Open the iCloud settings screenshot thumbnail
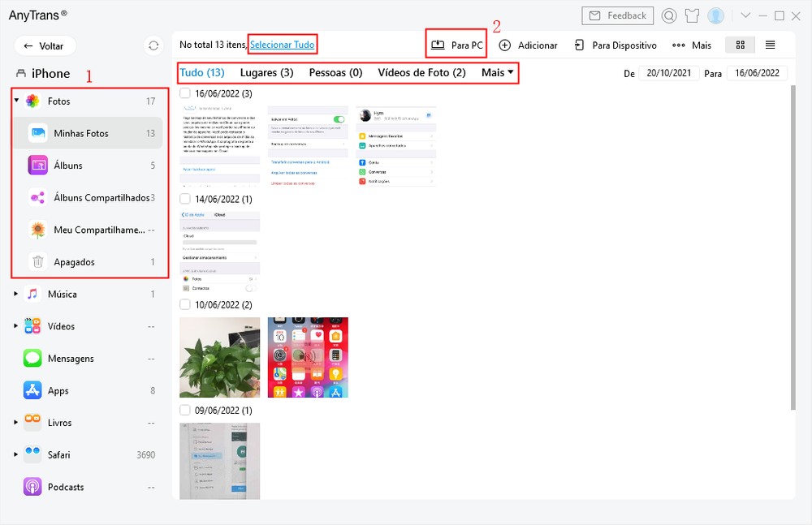Screen dimensions: 812x525 219,252
